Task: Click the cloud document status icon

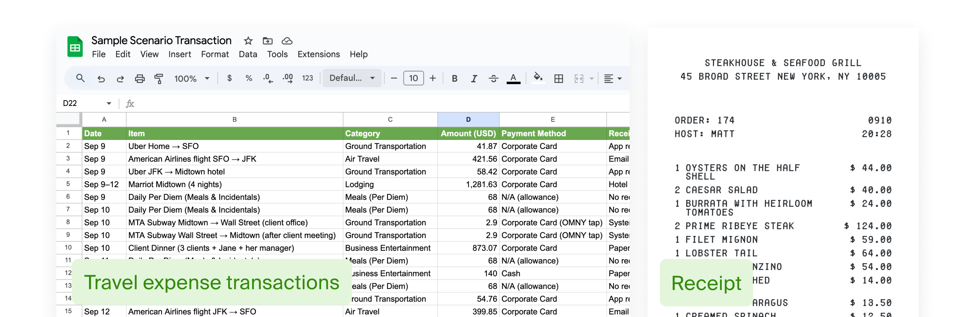Action: pos(287,41)
